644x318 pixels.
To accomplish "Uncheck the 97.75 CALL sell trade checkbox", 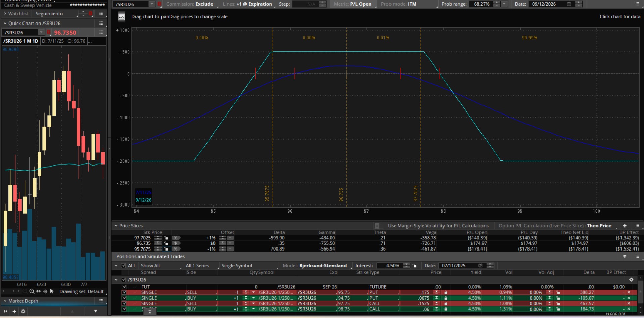I will point(124,303).
